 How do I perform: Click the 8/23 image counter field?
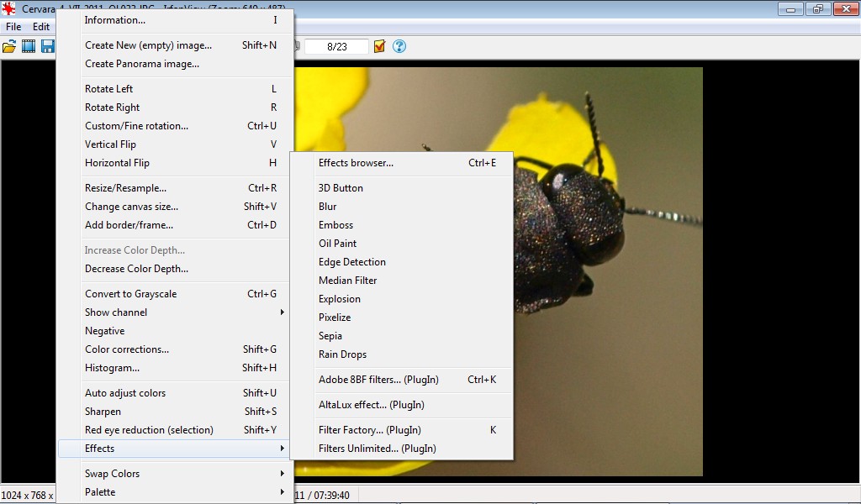coord(336,47)
